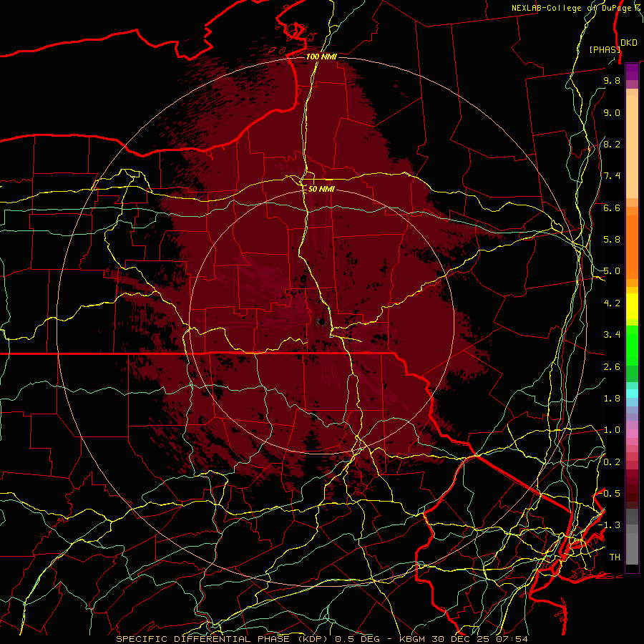Pick the cyan color bar segment
Viewport: 644px width, 644px height.
click(632, 394)
